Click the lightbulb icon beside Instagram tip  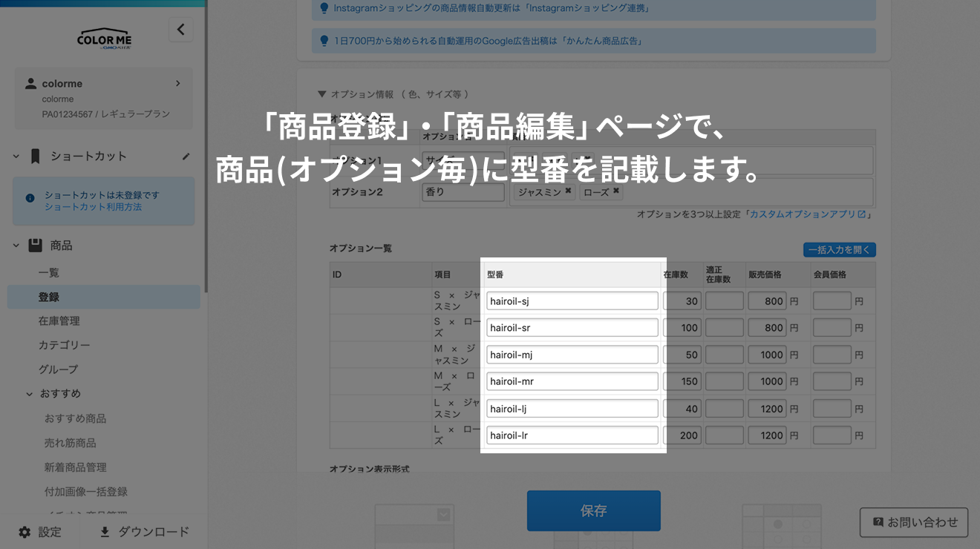click(324, 8)
